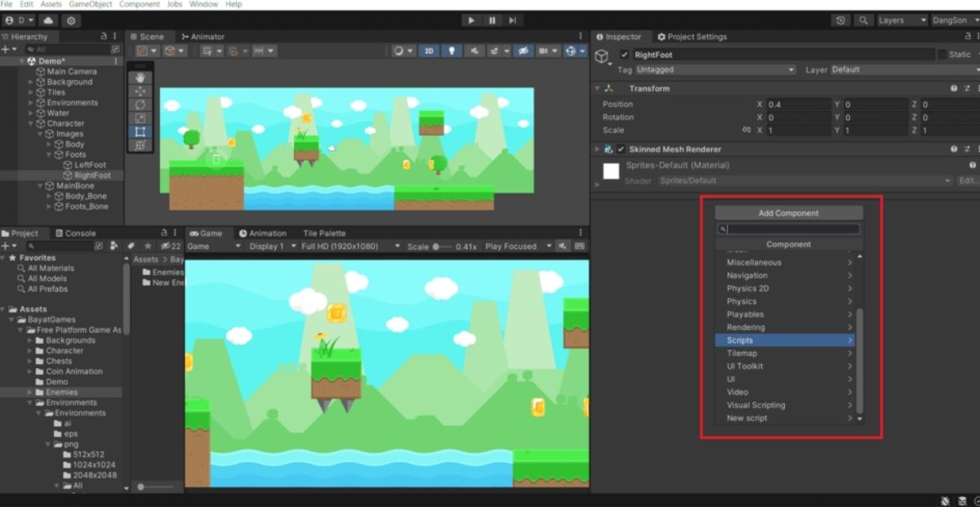Click the Rotate tool in Scene overlay

[140, 105]
